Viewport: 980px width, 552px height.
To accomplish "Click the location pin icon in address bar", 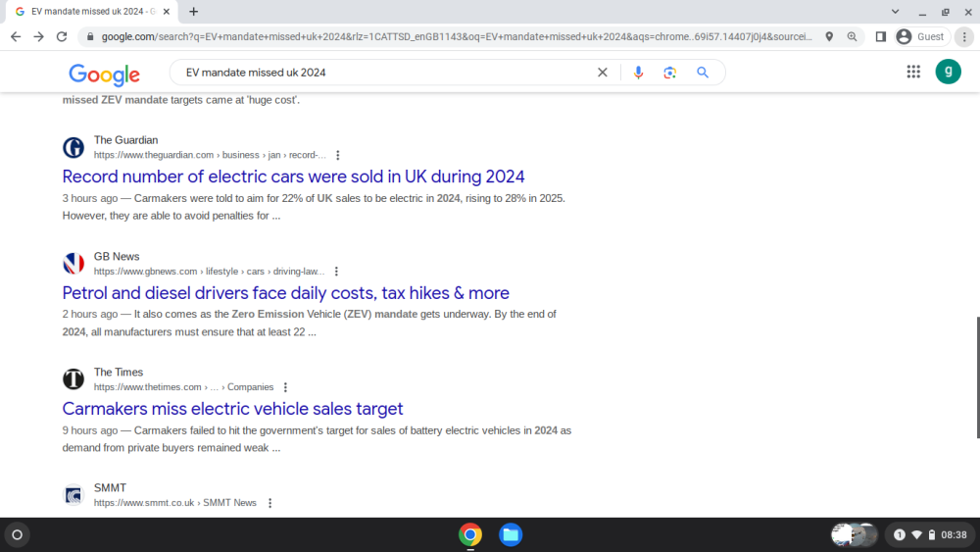I will tap(829, 37).
